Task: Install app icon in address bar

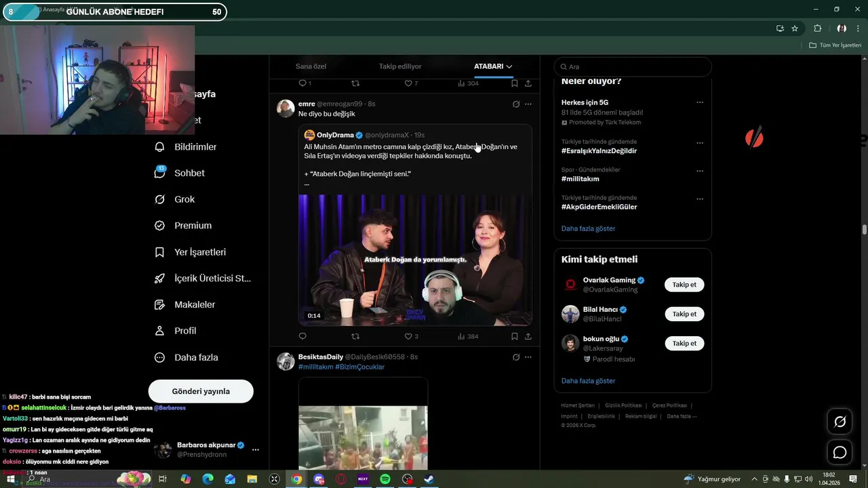Action: (x=780, y=28)
